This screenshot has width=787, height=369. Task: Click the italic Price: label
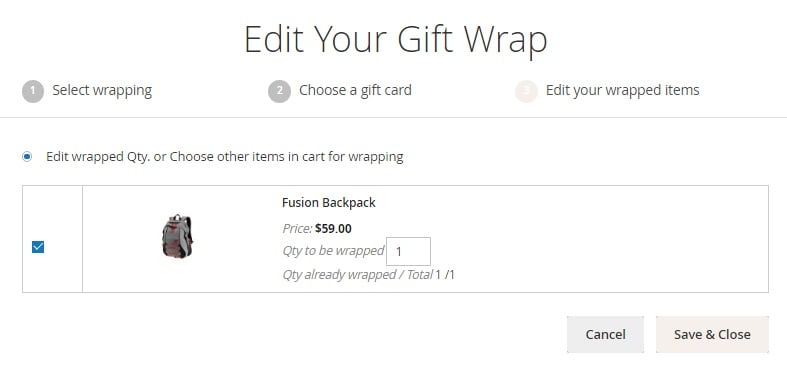click(298, 229)
